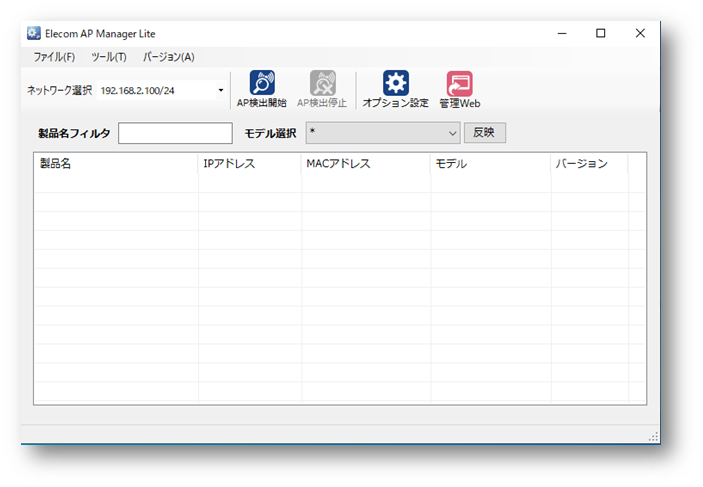The image size is (703, 487).
Task: Open the ツール(T) menu
Action: pos(109,57)
